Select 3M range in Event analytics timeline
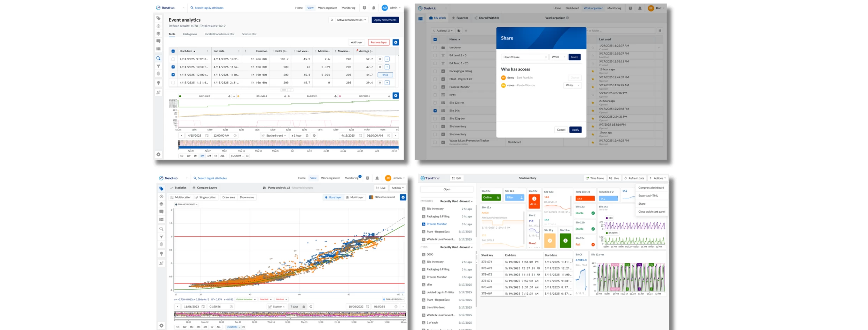This screenshot has width=868, height=330. 202,156
